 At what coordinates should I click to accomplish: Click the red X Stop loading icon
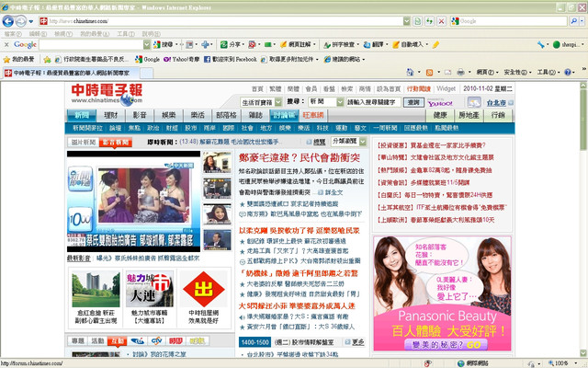pos(441,21)
